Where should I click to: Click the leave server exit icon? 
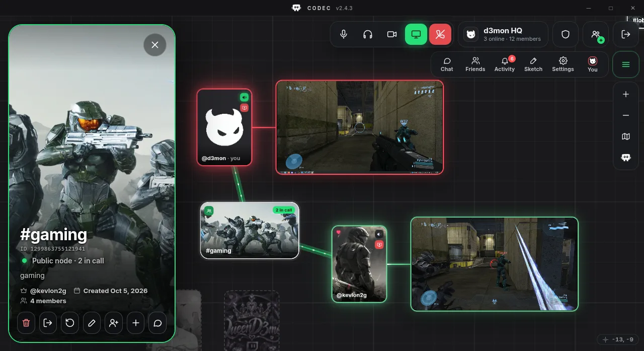(626, 34)
